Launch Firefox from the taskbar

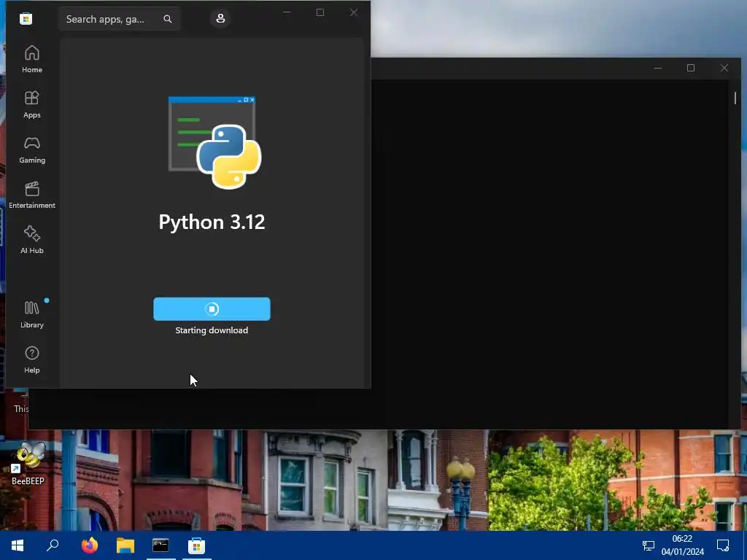[x=89, y=545]
